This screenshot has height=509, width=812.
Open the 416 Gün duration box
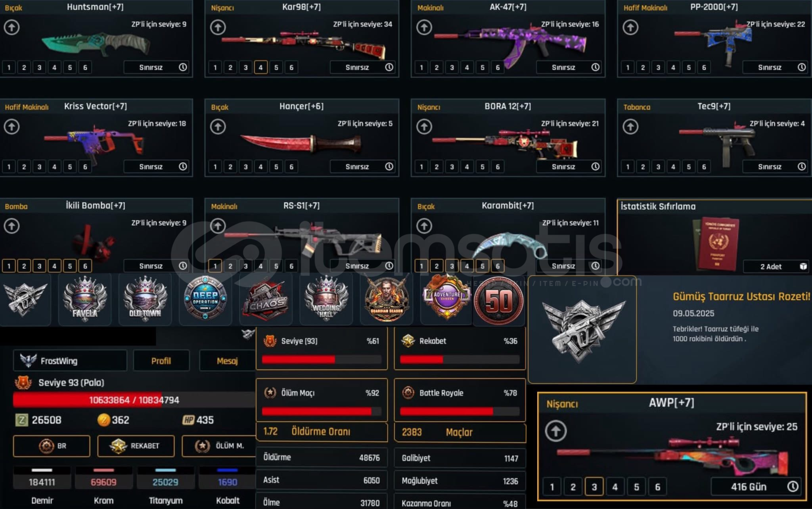coord(748,486)
